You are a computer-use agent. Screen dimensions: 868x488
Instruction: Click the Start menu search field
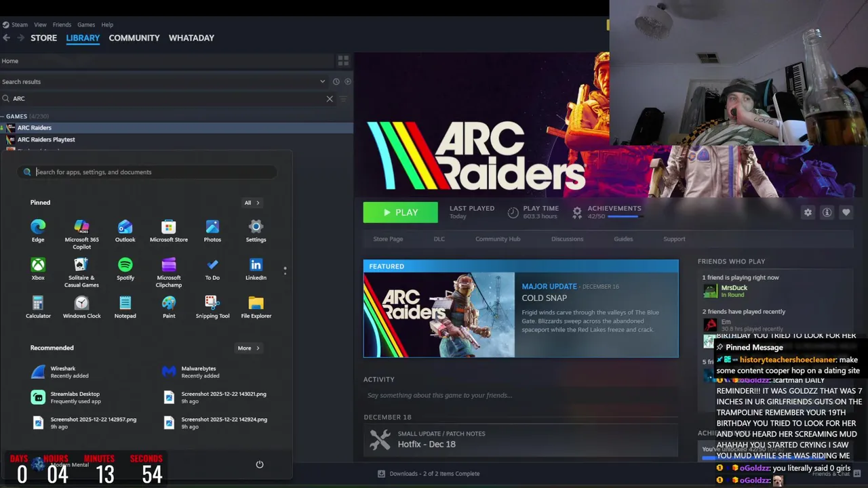coord(148,172)
